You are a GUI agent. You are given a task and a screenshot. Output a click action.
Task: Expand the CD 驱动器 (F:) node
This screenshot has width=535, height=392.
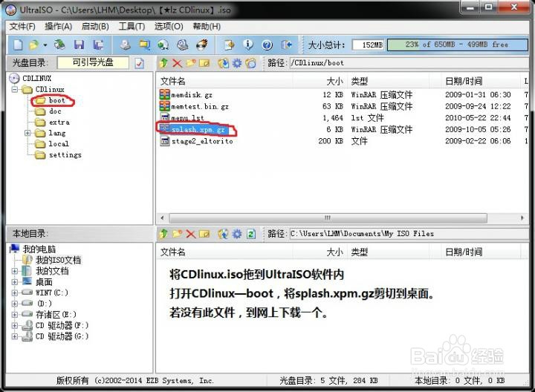click(15, 325)
